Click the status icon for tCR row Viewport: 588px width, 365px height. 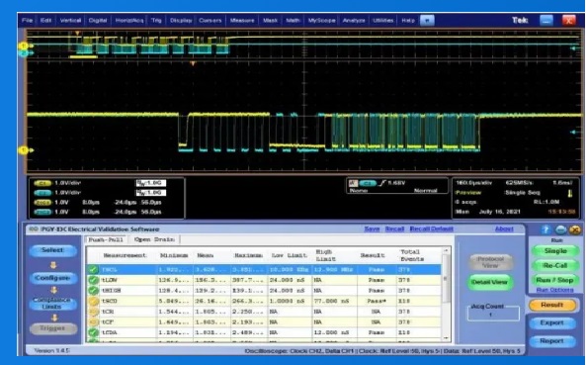[93, 312]
